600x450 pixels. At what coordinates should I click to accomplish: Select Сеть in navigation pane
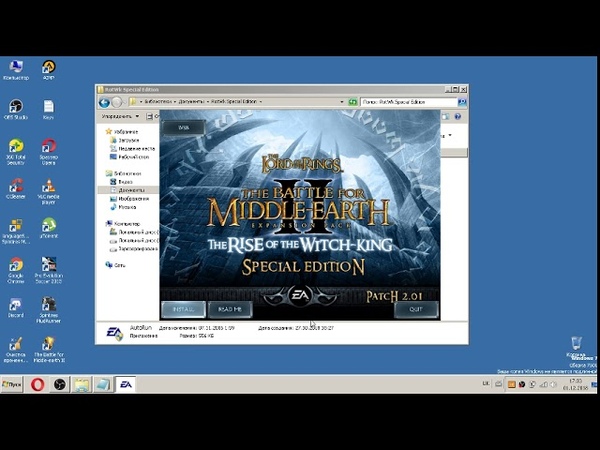pyautogui.click(x=116, y=265)
